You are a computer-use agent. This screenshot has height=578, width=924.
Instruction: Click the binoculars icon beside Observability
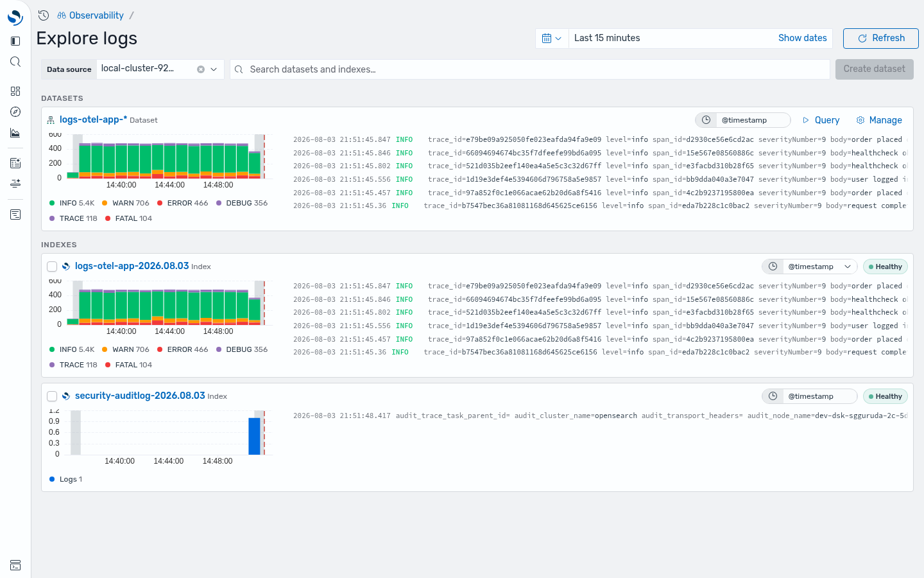[x=62, y=15]
